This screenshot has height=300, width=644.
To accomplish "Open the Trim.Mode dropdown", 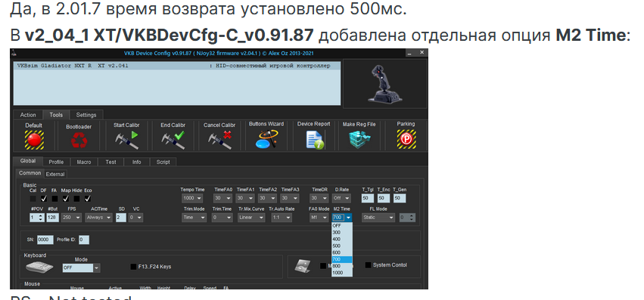I will 194,218.
